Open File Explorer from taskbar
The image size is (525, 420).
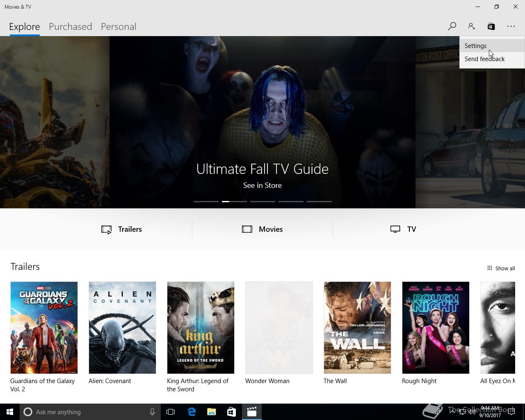click(x=211, y=412)
